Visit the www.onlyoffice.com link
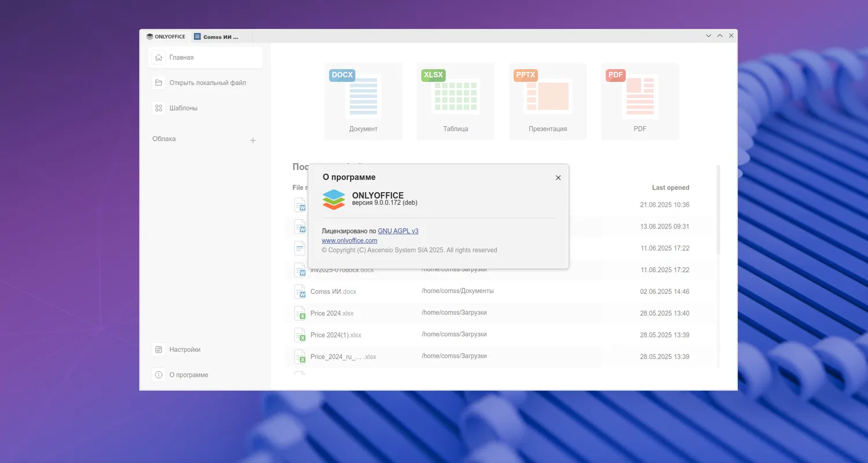 350,241
